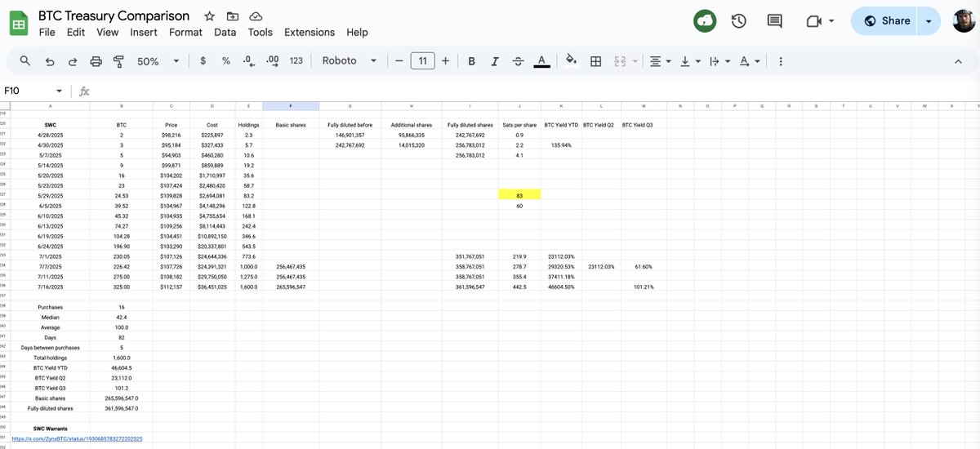The image size is (980, 449).
Task: Open version history clock icon
Action: pyautogui.click(x=739, y=21)
